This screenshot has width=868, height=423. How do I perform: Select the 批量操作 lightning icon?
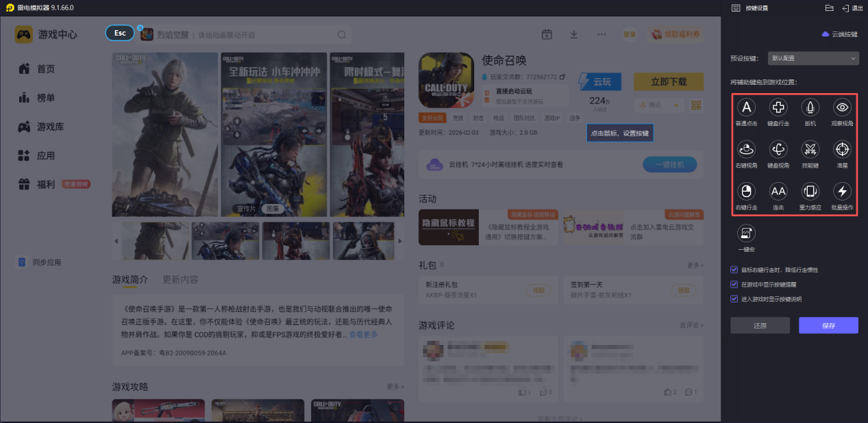[x=842, y=191]
